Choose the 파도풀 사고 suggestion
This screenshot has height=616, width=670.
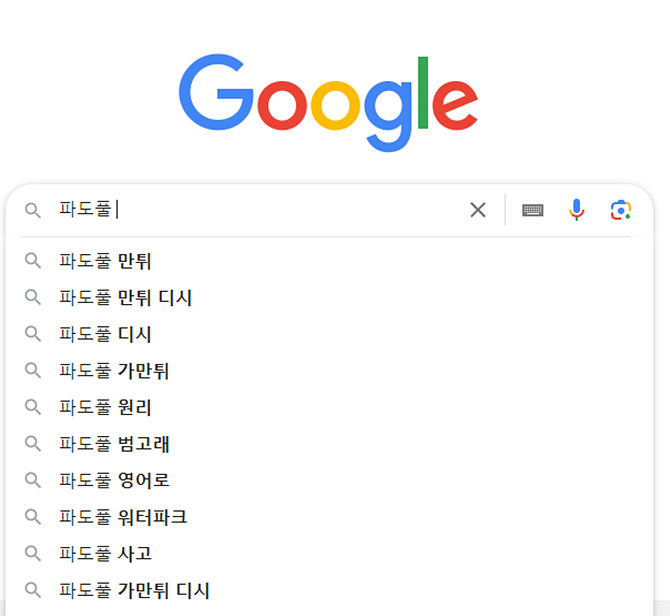(x=106, y=553)
